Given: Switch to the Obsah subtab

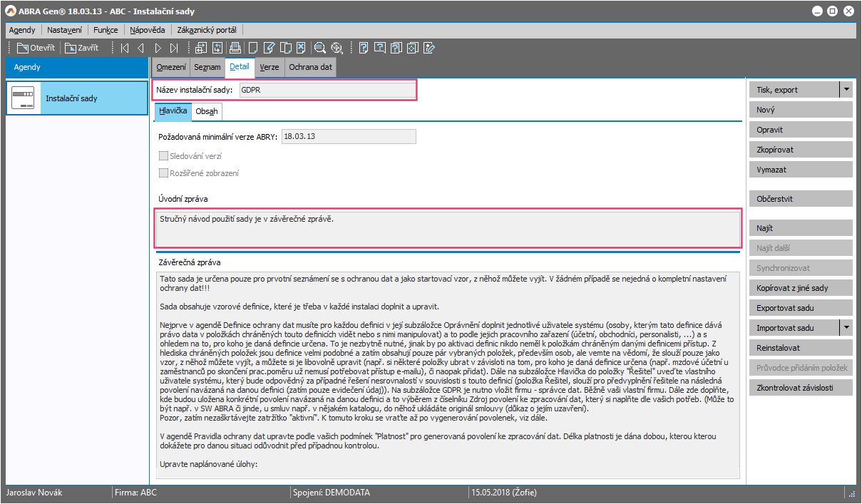Looking at the screenshot, I should pyautogui.click(x=207, y=112).
